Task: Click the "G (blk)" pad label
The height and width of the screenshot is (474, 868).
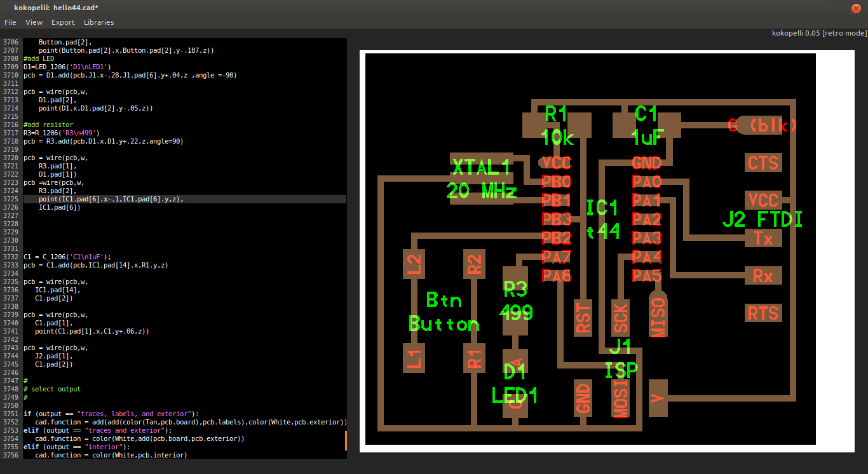Action: (x=762, y=125)
